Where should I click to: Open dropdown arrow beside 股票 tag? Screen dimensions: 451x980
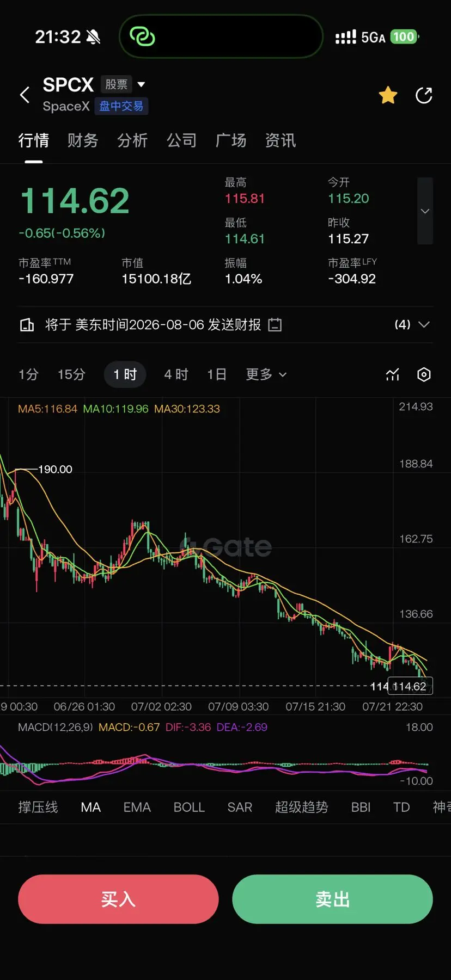pyautogui.click(x=141, y=84)
